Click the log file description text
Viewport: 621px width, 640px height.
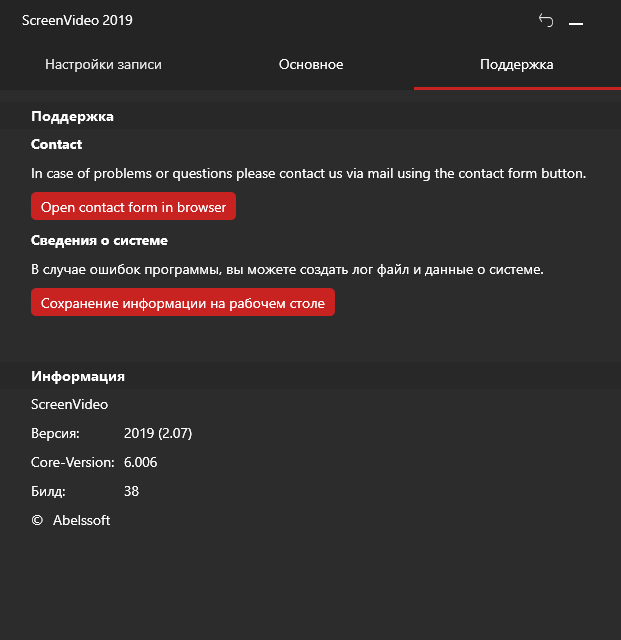click(287, 270)
